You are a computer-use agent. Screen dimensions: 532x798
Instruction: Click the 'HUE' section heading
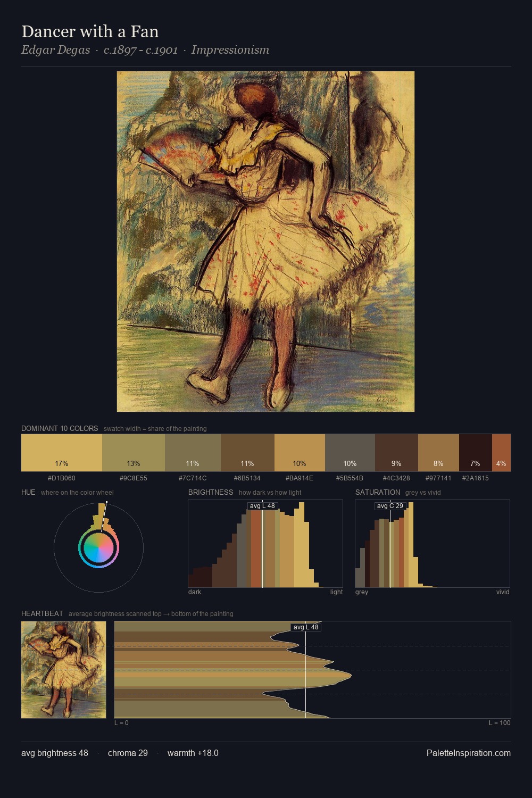click(x=28, y=492)
